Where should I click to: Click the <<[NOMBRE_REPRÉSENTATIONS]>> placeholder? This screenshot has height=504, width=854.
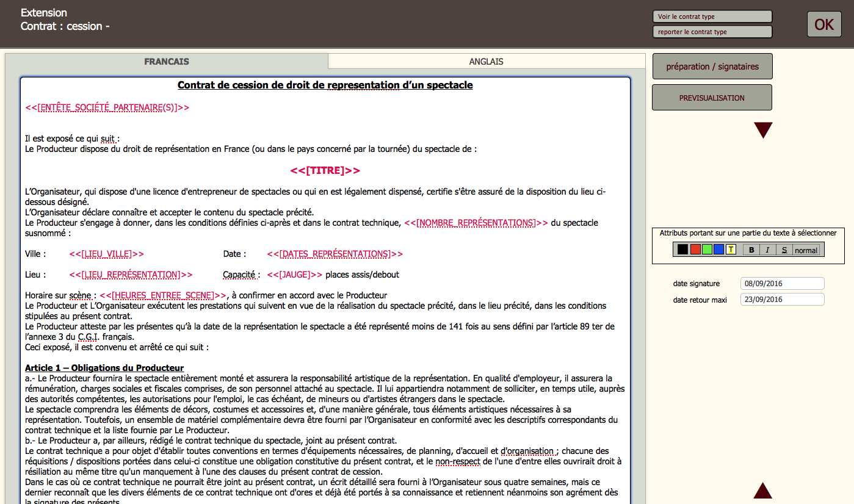[476, 223]
